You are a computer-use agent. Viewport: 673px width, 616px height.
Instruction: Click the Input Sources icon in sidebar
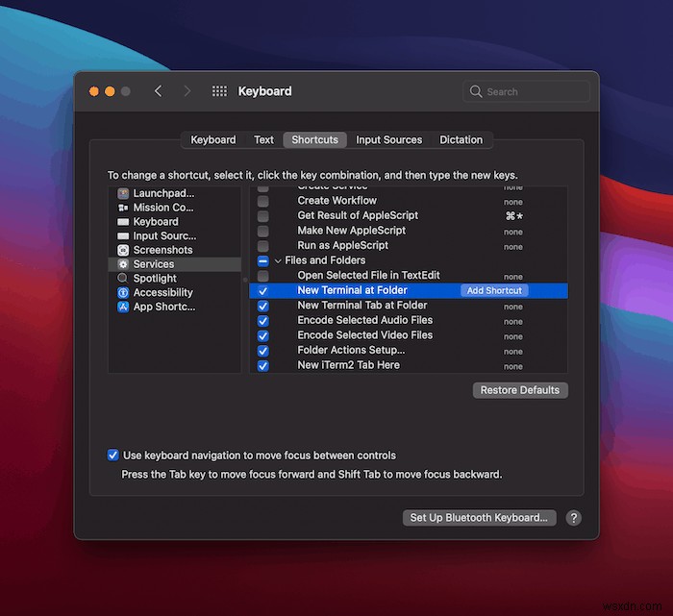pos(123,236)
